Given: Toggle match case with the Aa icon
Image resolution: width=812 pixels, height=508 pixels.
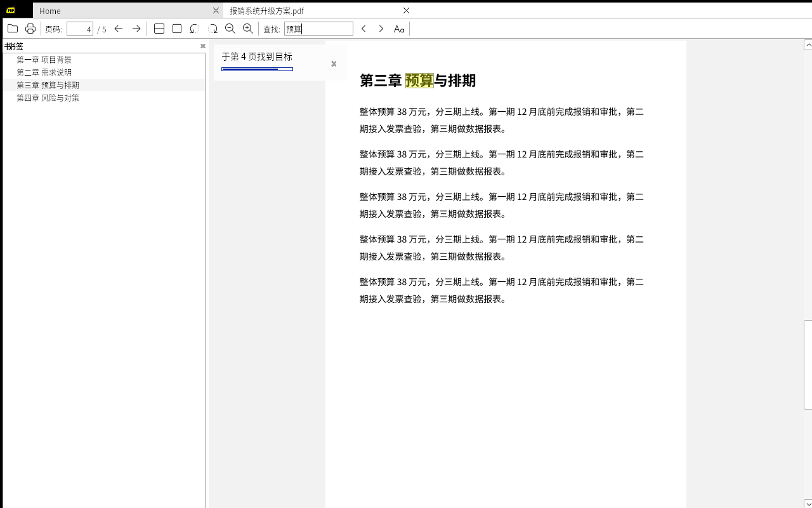Looking at the screenshot, I should point(399,29).
